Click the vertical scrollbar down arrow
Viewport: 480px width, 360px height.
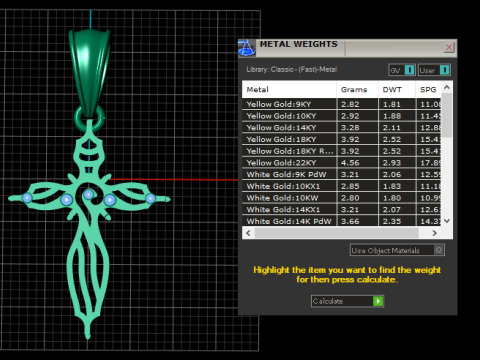pos(447,221)
